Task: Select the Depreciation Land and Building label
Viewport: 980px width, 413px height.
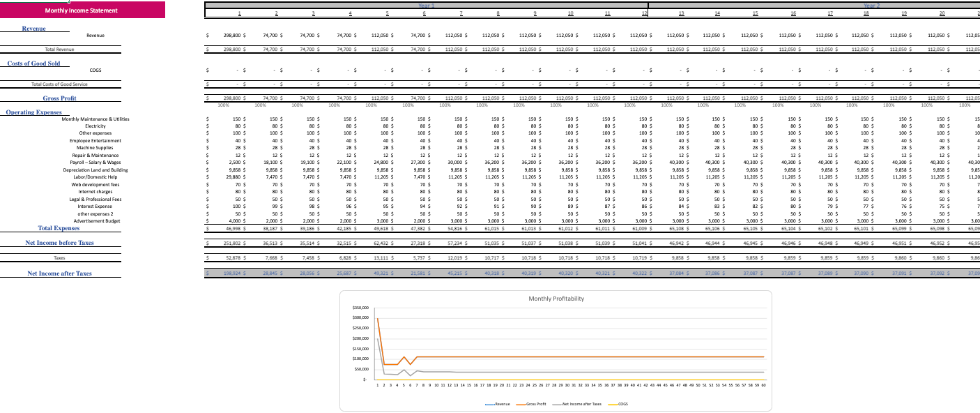Action: point(95,170)
